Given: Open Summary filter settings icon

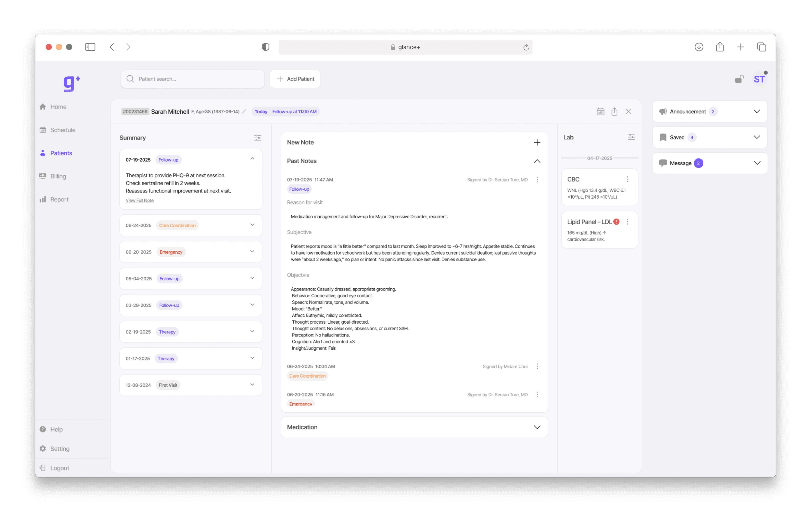Looking at the screenshot, I should point(258,138).
